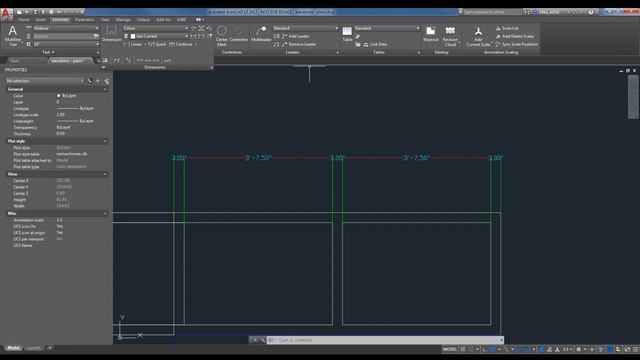Viewport: 640px width, 360px height.
Task: Open the Home ribbon tab
Action: tap(24, 20)
